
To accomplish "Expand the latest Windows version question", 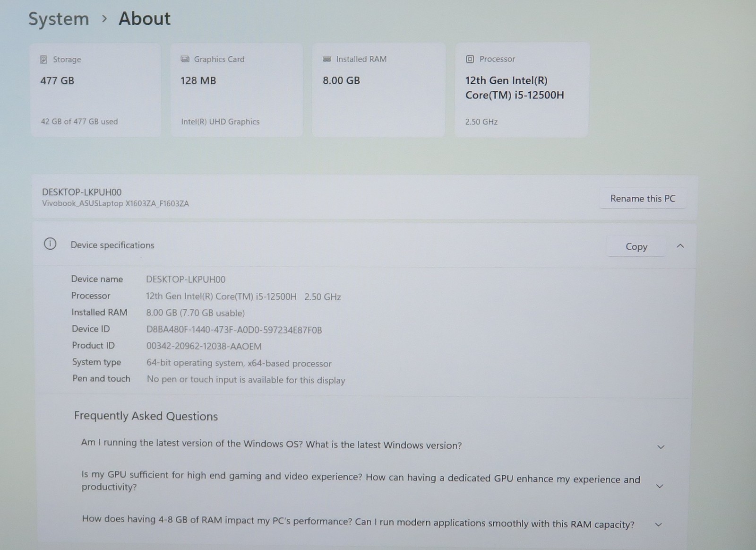I will (661, 447).
